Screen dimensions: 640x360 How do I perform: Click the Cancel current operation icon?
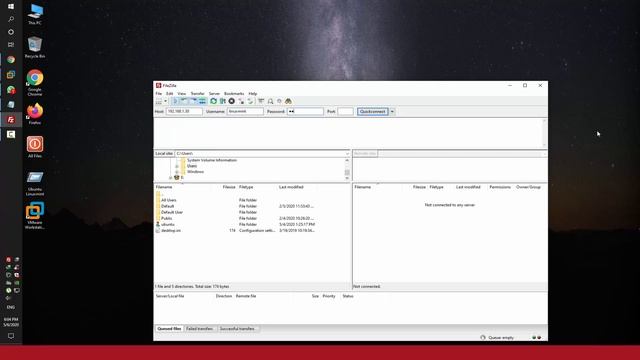(x=231, y=101)
